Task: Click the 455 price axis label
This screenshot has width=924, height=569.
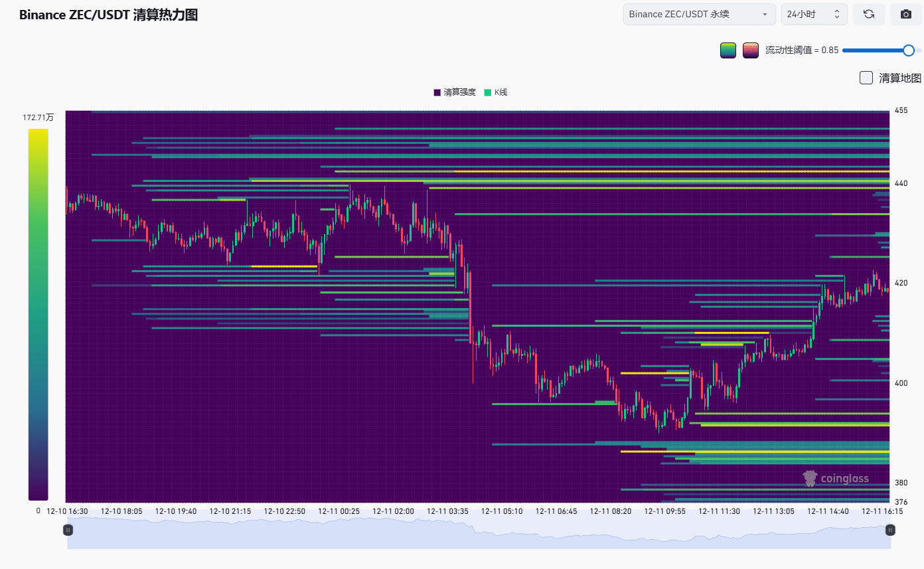Action: (901, 110)
